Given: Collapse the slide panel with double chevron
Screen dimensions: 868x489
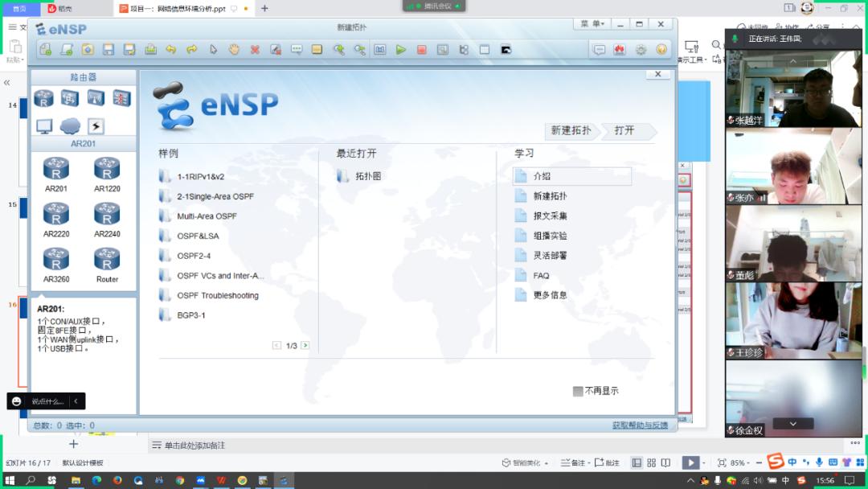Looking at the screenshot, I should coord(6,83).
